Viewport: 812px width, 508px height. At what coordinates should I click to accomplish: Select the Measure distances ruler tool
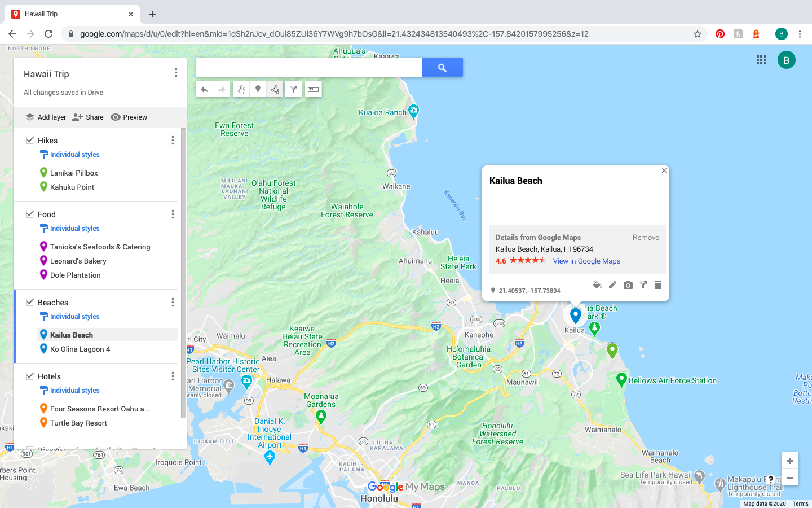point(314,89)
